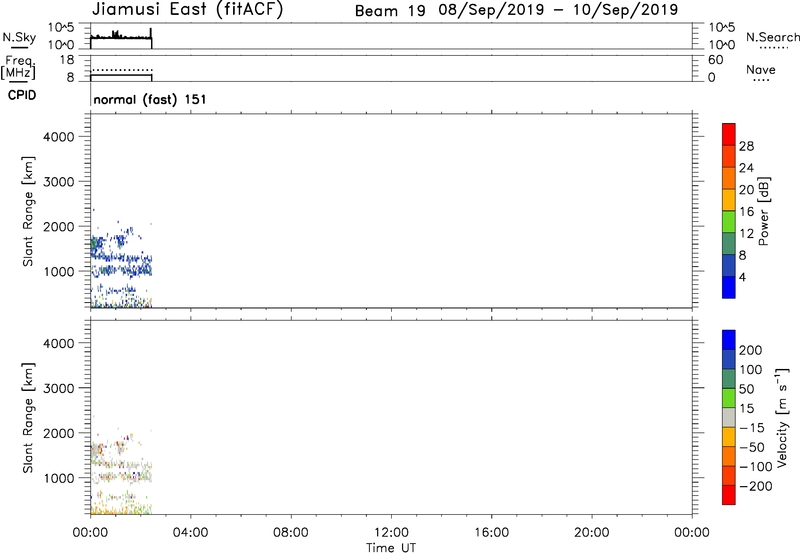
Task: Click the noise histogram in the N.Sky panel
Action: (121, 36)
